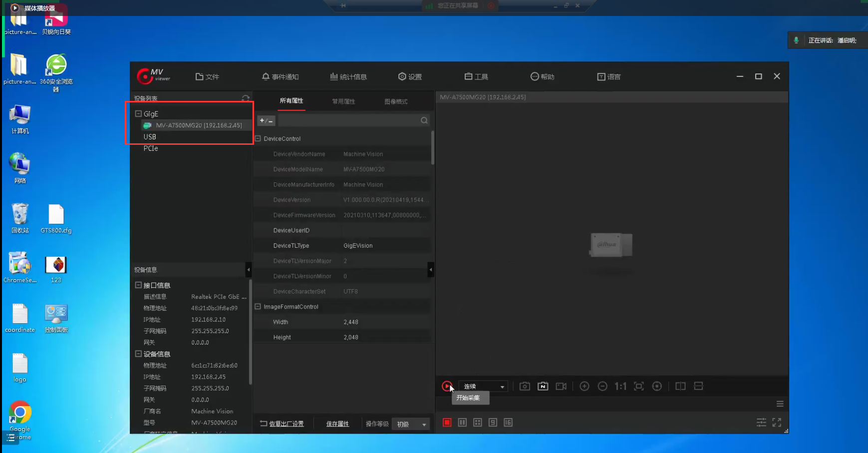Open the 语言 menu
Image resolution: width=868 pixels, height=453 pixels.
click(609, 76)
